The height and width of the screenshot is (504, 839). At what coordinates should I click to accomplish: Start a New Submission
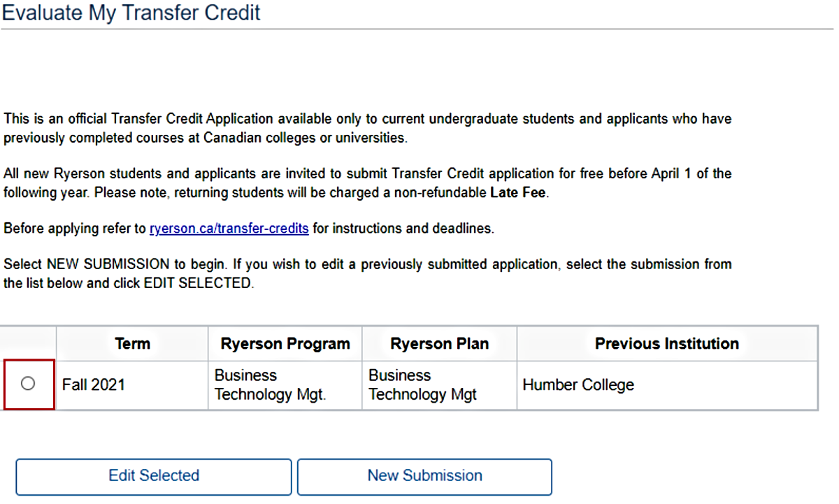(424, 476)
